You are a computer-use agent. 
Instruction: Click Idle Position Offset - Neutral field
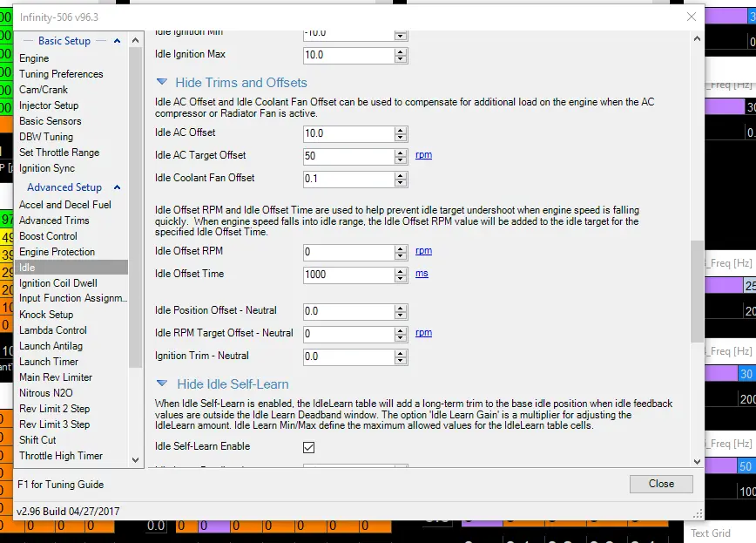point(348,312)
